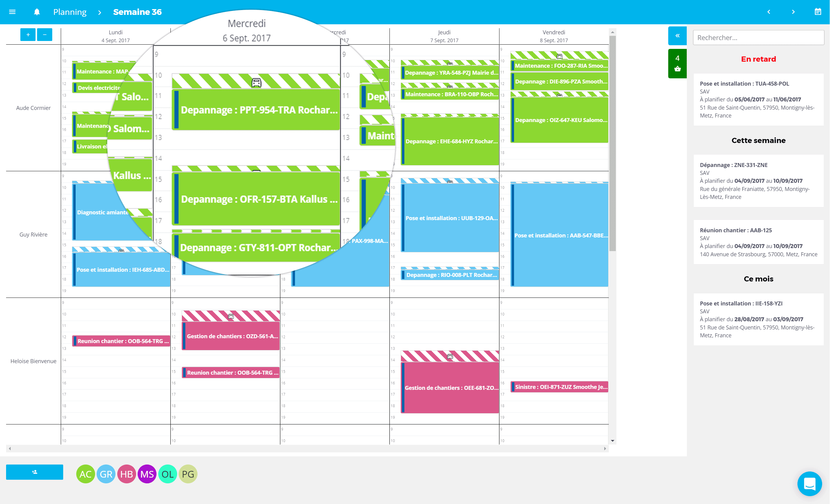Viewport: 830px width, 504px height.
Task: Open the chat support bubble
Action: pos(809,484)
